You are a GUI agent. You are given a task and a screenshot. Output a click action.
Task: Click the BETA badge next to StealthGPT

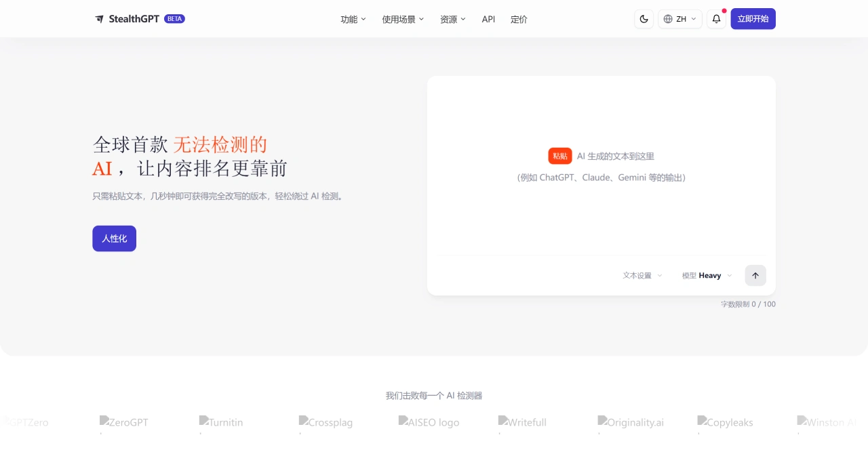point(174,19)
